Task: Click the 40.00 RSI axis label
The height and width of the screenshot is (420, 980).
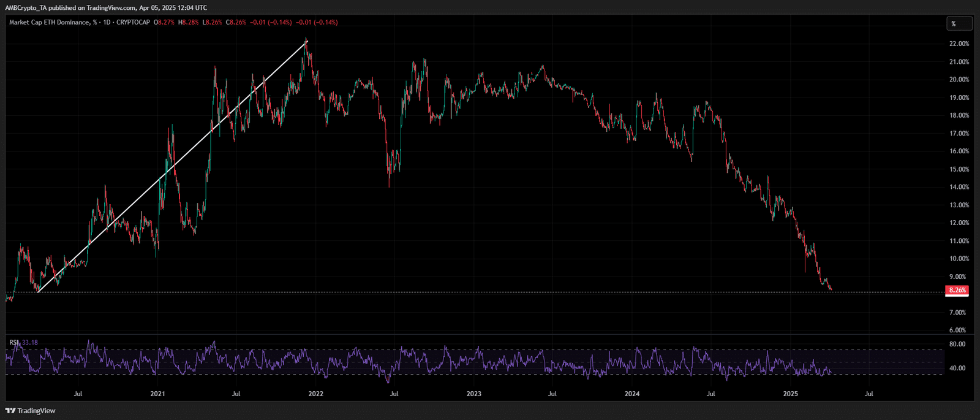Action: pyautogui.click(x=957, y=368)
